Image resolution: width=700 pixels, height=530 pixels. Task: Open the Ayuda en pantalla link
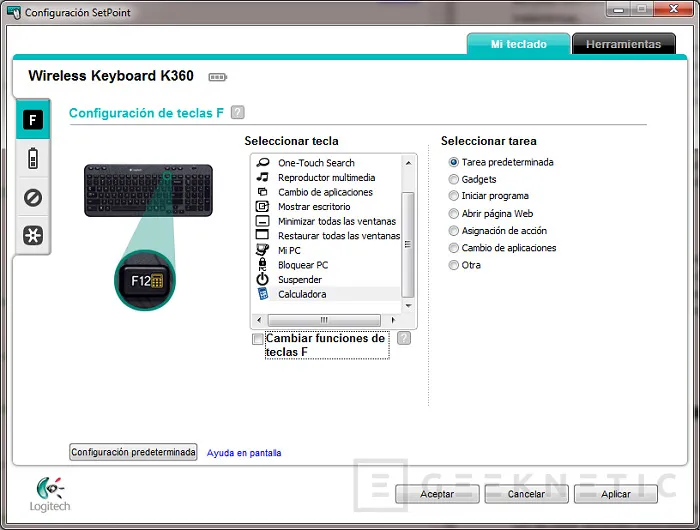(244, 453)
